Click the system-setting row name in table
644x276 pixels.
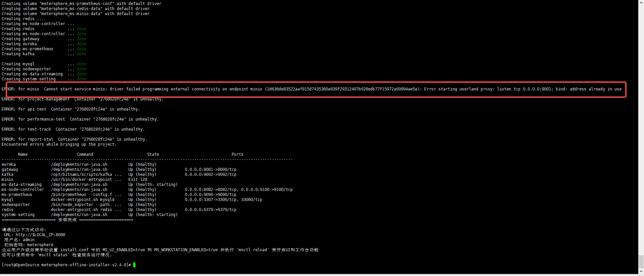tap(18, 215)
